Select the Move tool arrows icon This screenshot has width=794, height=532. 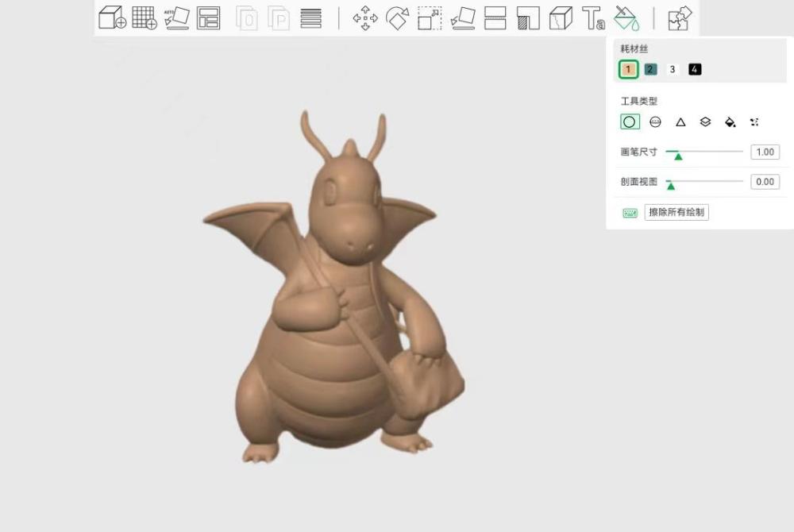365,17
